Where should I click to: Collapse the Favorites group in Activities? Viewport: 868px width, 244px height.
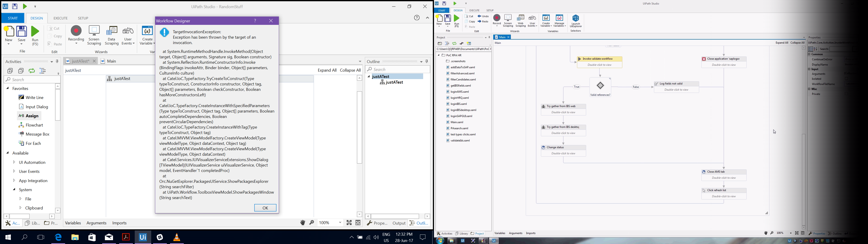point(8,88)
